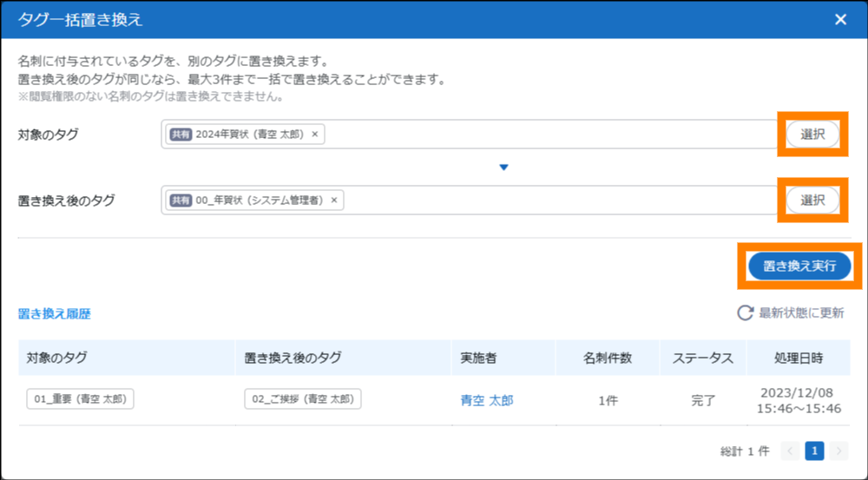Open tag selector for 対象のタグ
The height and width of the screenshot is (480, 868).
tap(812, 135)
